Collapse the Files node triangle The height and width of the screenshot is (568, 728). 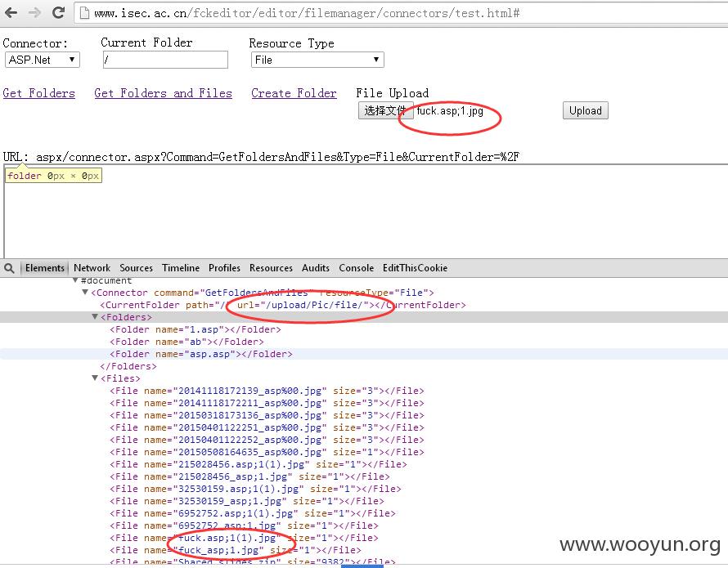95,378
